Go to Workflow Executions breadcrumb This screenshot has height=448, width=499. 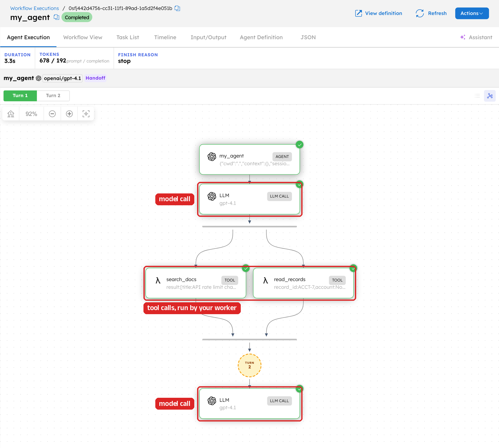pyautogui.click(x=35, y=8)
